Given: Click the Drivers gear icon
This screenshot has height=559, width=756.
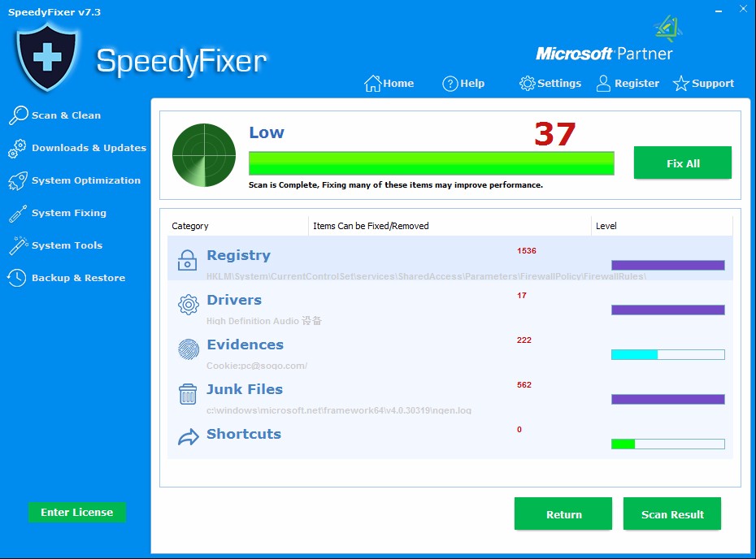Looking at the screenshot, I should click(188, 305).
